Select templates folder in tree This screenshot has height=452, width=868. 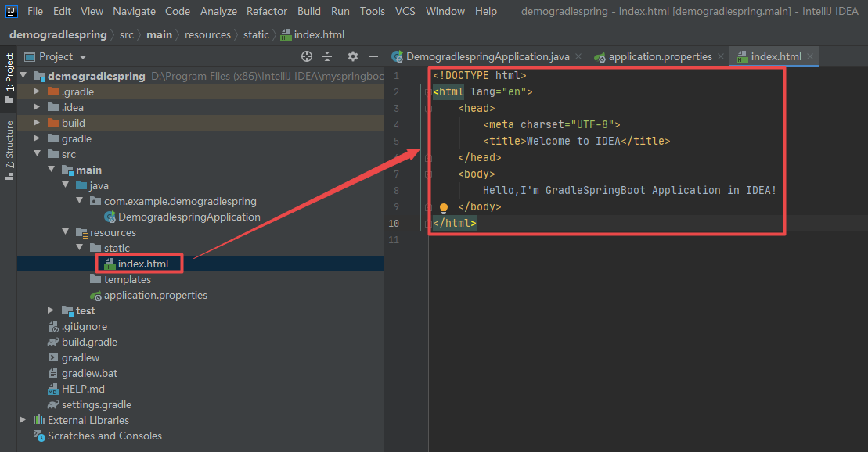click(x=121, y=279)
